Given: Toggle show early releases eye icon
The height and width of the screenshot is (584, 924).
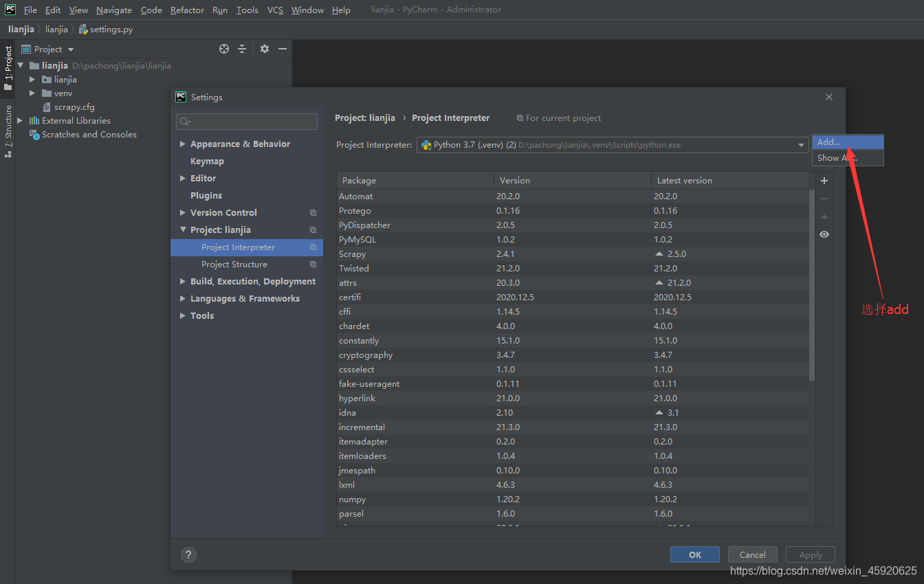Looking at the screenshot, I should (x=824, y=234).
